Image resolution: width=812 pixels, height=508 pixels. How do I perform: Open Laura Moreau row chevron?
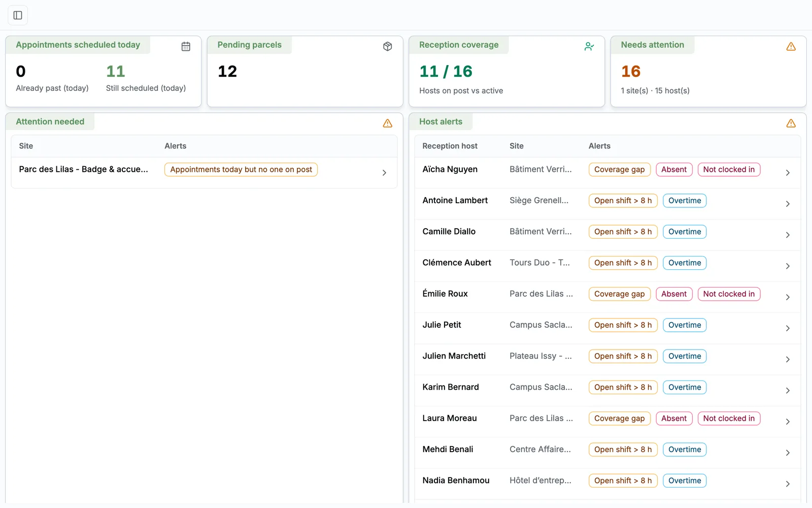tap(788, 422)
